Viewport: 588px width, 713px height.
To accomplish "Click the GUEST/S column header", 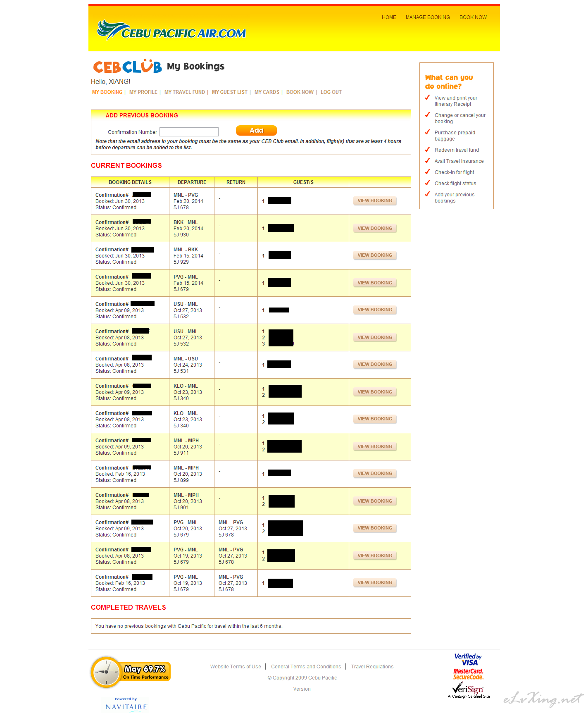I will coord(303,182).
